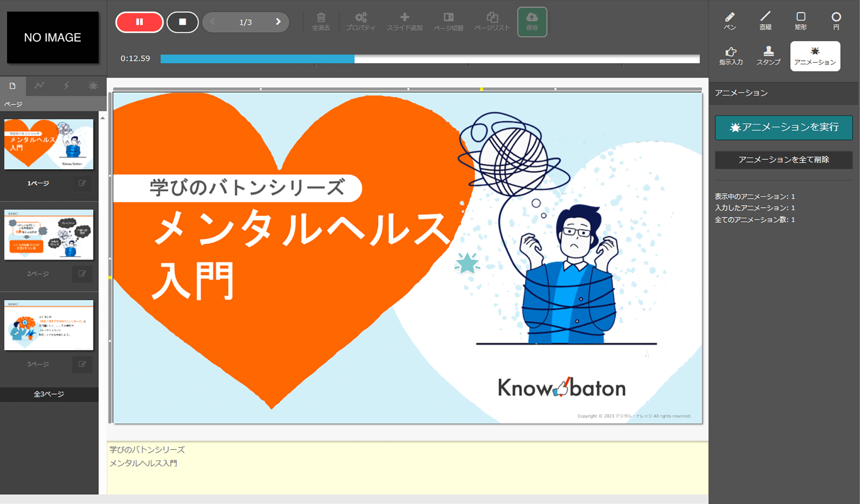The height and width of the screenshot is (504, 860).
Task: Click the ページ切替 icon
Action: [x=449, y=22]
